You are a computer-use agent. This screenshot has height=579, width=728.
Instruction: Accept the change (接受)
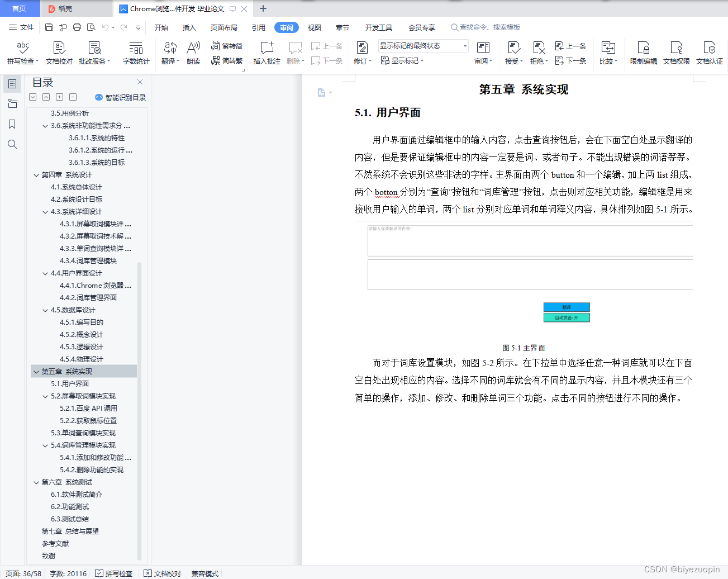click(x=514, y=53)
